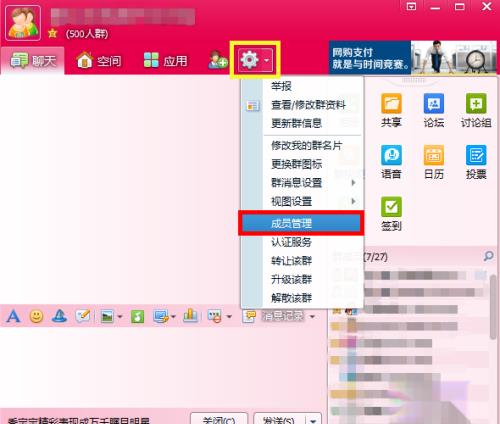Open the 共享 file sharing app
This screenshot has width=500, height=424.
coord(391,110)
